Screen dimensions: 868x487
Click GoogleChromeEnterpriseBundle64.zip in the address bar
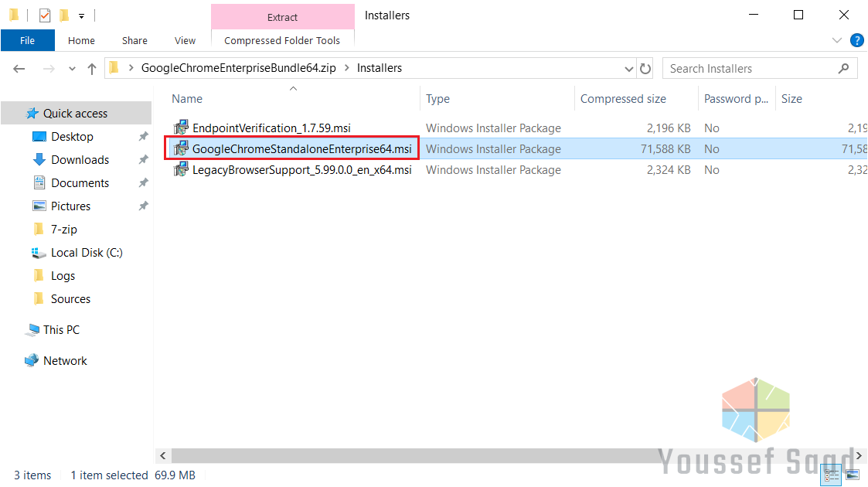pyautogui.click(x=239, y=68)
